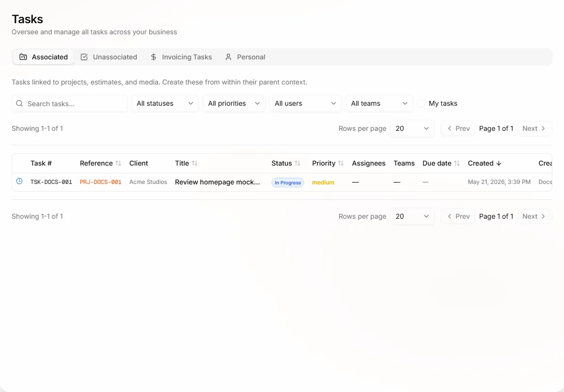Open task Review homepage mock...
Viewport: 564px width, 392px height.
(x=217, y=182)
